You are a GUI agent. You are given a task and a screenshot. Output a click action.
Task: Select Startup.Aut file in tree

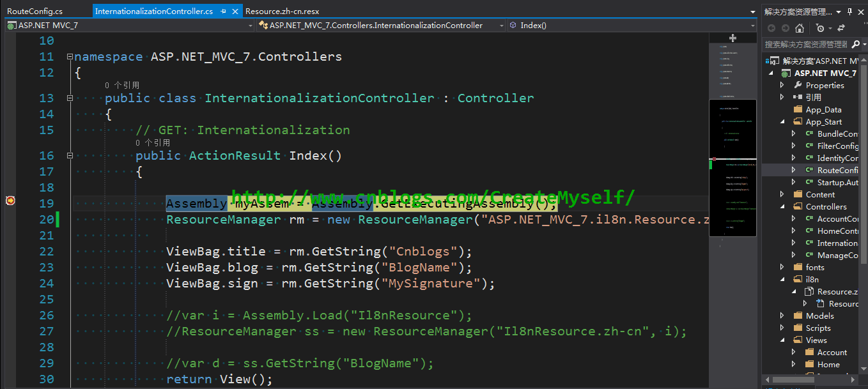(837, 182)
